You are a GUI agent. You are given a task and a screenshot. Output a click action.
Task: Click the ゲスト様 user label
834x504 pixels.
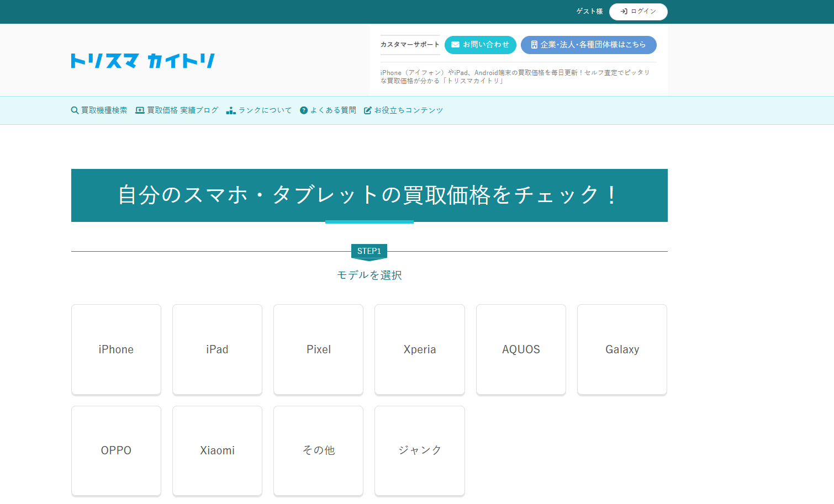(x=590, y=12)
